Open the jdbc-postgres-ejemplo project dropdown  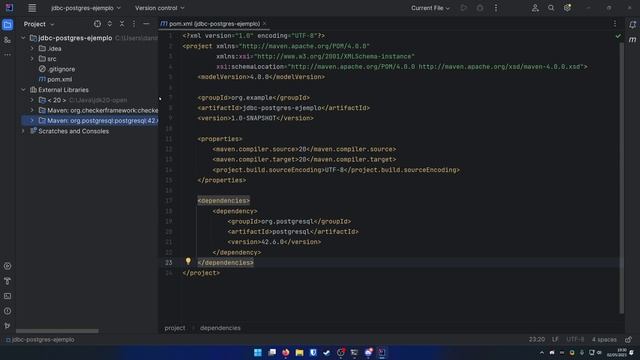click(86, 8)
